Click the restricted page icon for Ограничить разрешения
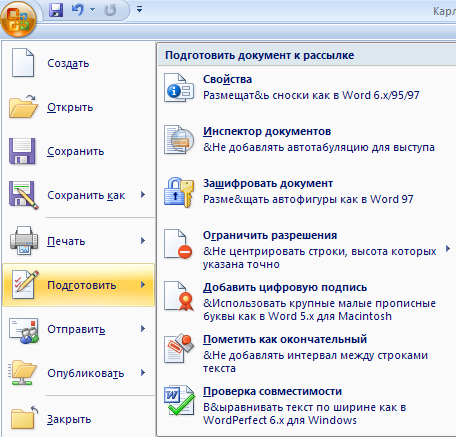Viewport: 456px width, 437px height. 178,244
